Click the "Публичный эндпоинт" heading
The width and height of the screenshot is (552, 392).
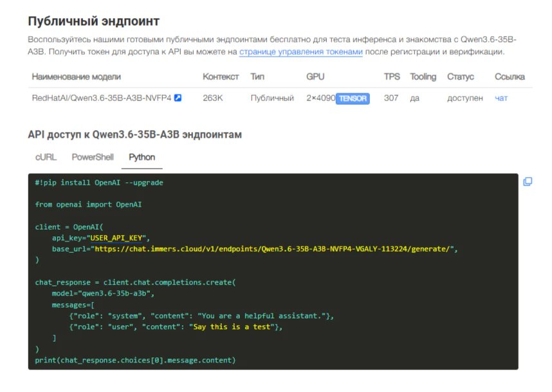coord(94,21)
